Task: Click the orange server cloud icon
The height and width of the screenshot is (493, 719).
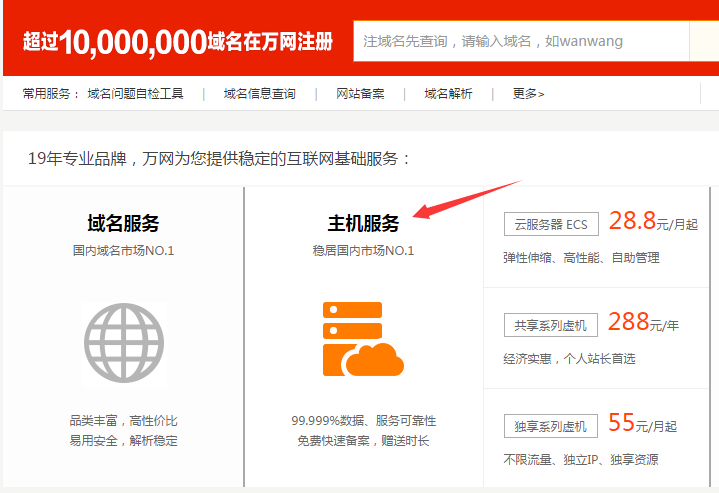Action: coord(363,339)
